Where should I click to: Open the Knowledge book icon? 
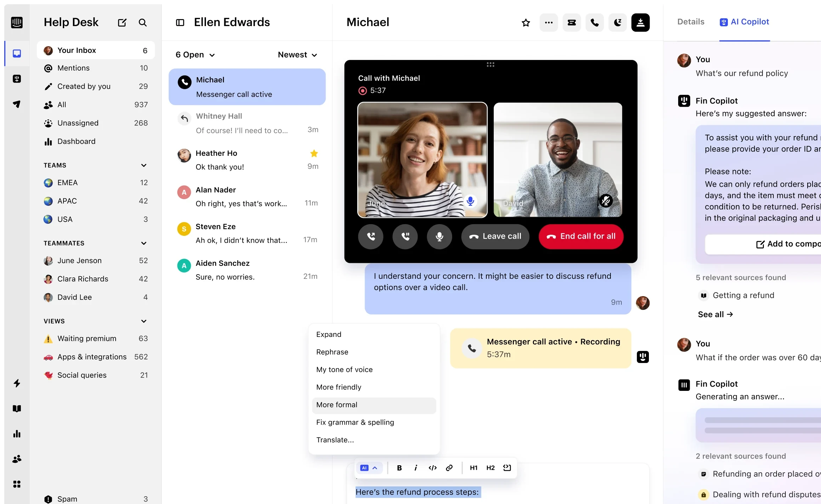tap(17, 408)
